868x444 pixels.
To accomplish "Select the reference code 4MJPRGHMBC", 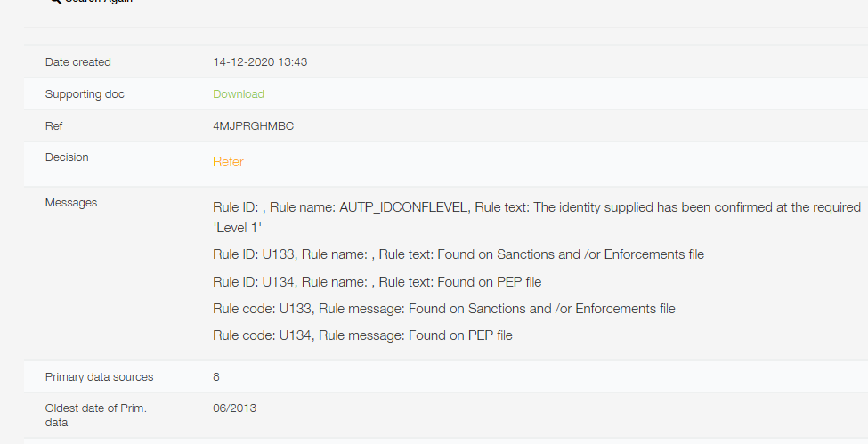I will 254,126.
